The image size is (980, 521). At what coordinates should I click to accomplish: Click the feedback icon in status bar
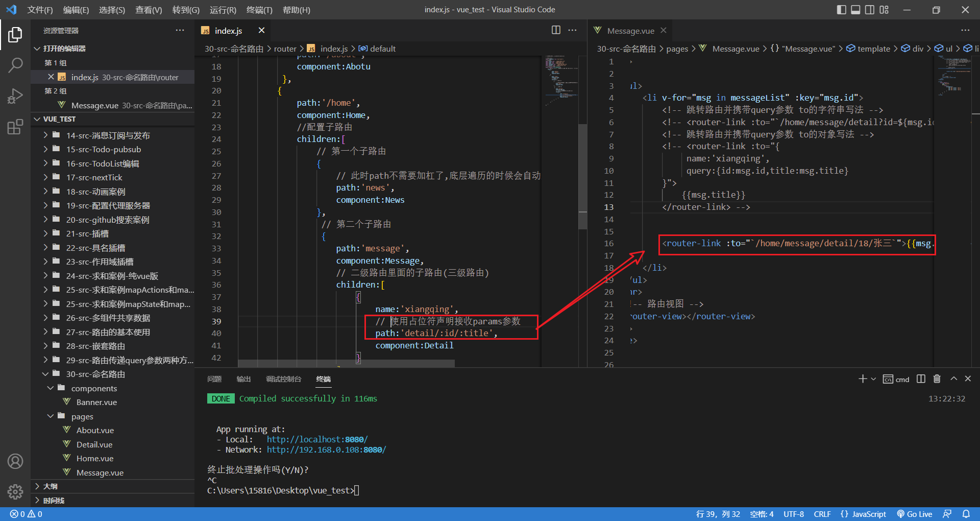947,514
